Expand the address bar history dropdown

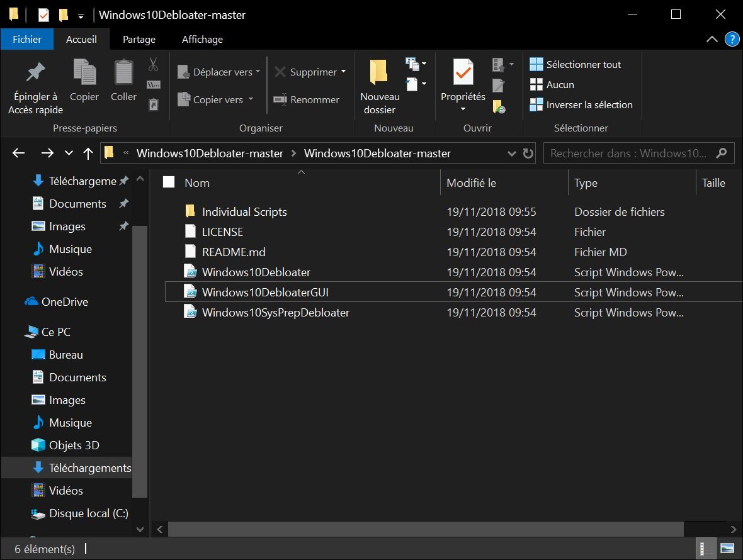(x=512, y=153)
